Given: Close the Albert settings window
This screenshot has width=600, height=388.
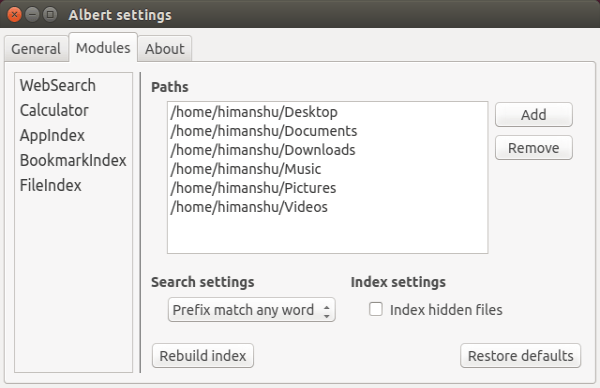Looking at the screenshot, I should 14,15.
